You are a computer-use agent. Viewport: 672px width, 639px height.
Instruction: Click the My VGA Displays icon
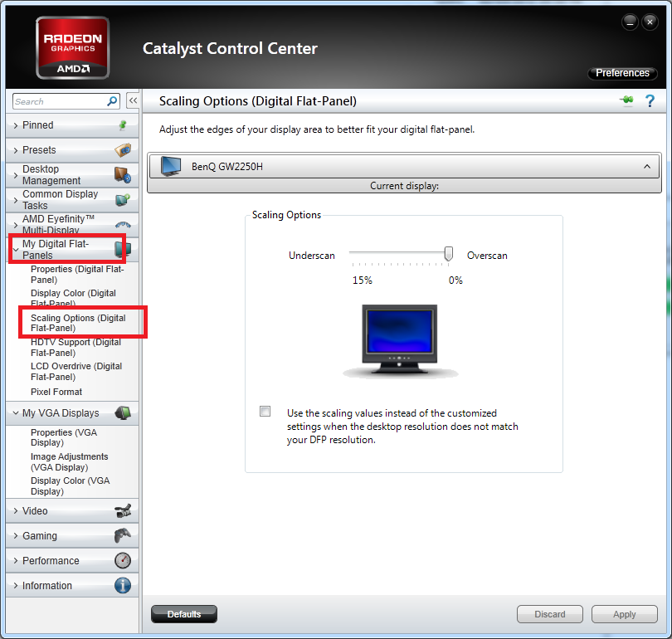[123, 413]
